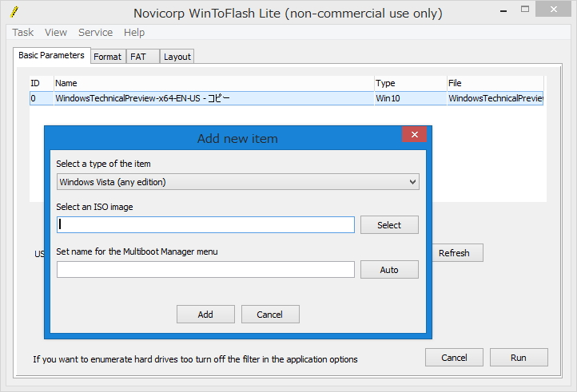Screen dimensions: 577x392
Task: Close the Add new item dialog
Action: click(414, 134)
